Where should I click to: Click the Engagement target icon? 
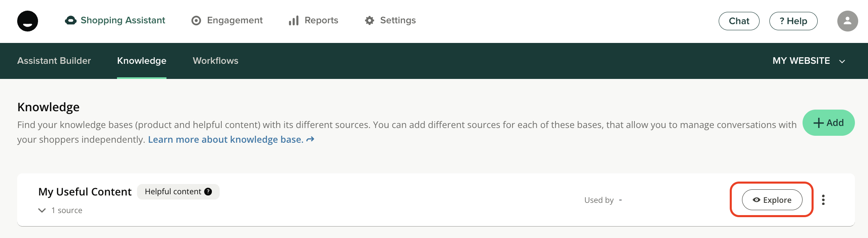click(x=196, y=21)
